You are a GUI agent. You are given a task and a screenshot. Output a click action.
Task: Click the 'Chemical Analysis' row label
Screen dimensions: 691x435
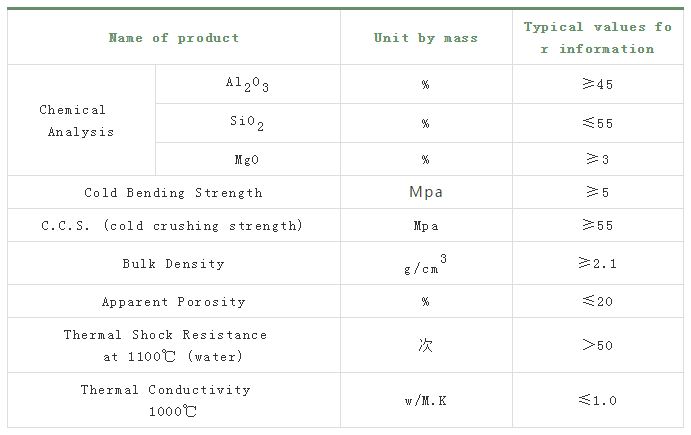click(77, 121)
